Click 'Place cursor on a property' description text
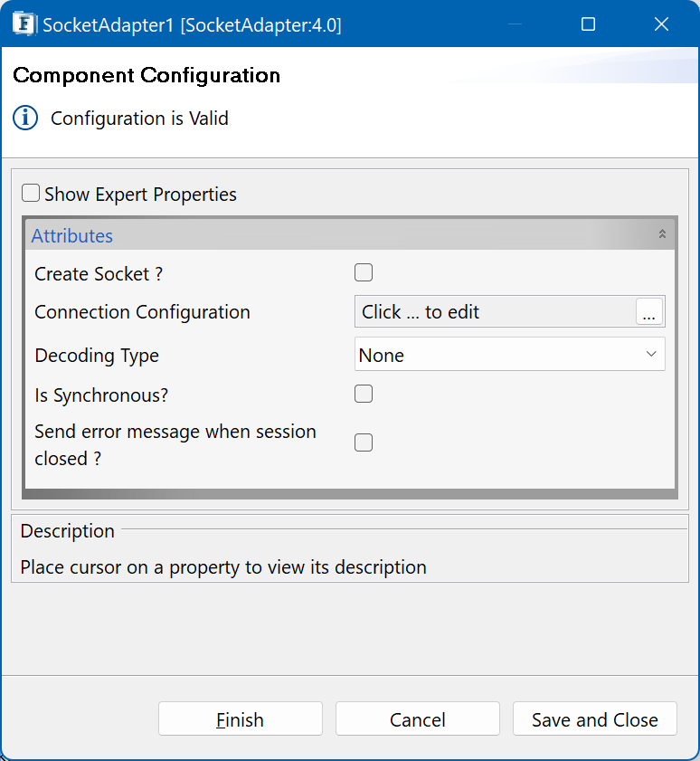Screen dimensions: 700x761 (x=223, y=567)
